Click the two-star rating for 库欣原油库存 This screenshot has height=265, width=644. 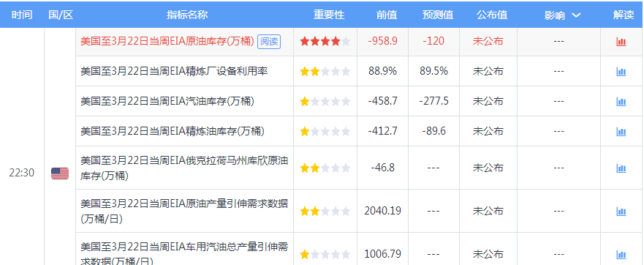click(x=325, y=168)
